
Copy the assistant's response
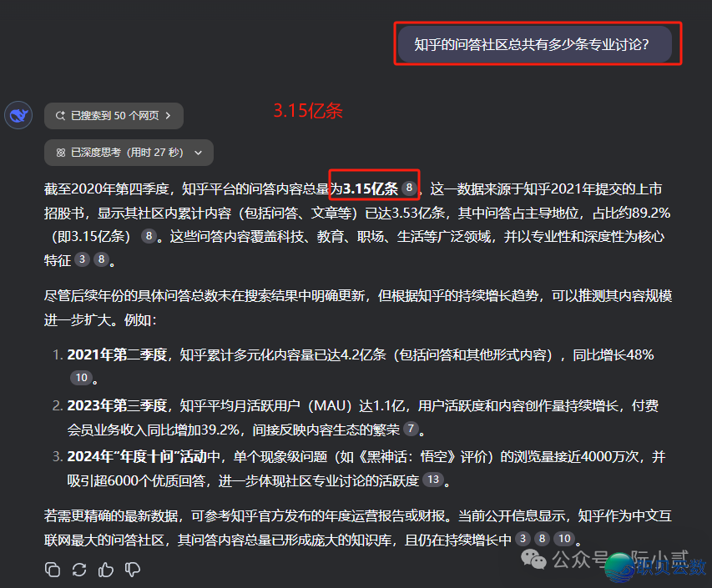tap(52, 569)
